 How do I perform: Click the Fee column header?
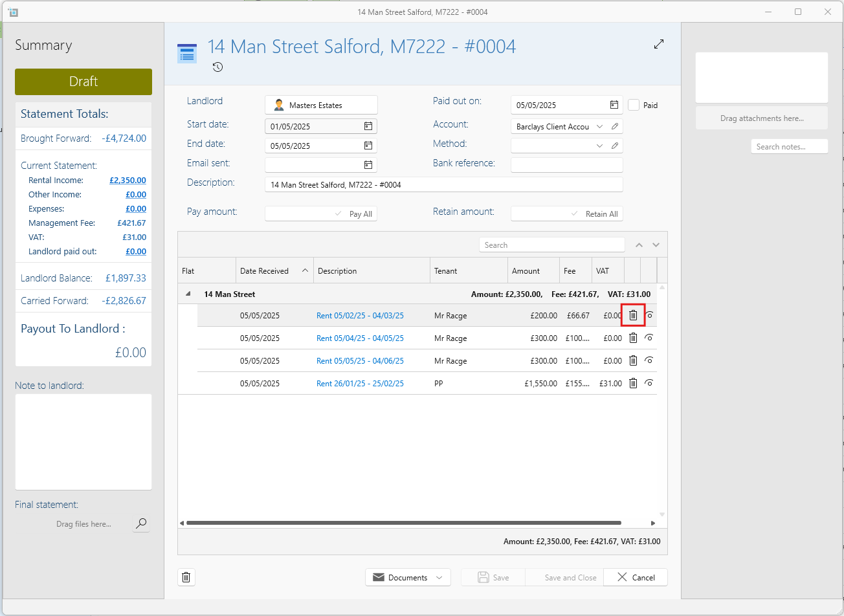click(x=576, y=271)
